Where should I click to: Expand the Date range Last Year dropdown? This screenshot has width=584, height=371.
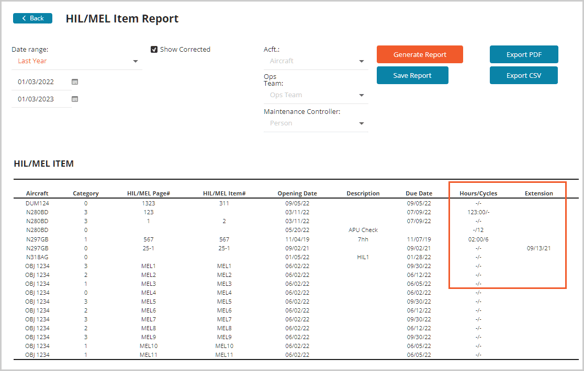(x=76, y=61)
